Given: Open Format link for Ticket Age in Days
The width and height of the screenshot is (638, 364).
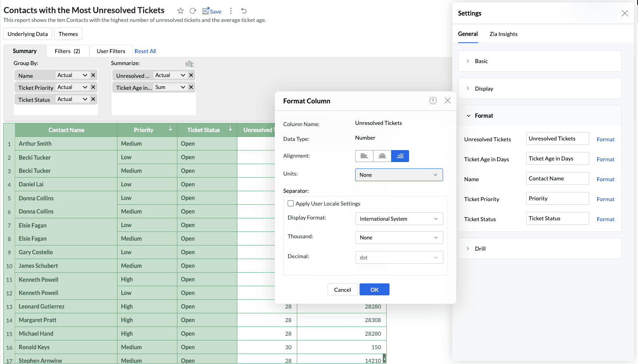Looking at the screenshot, I should pyautogui.click(x=606, y=159).
